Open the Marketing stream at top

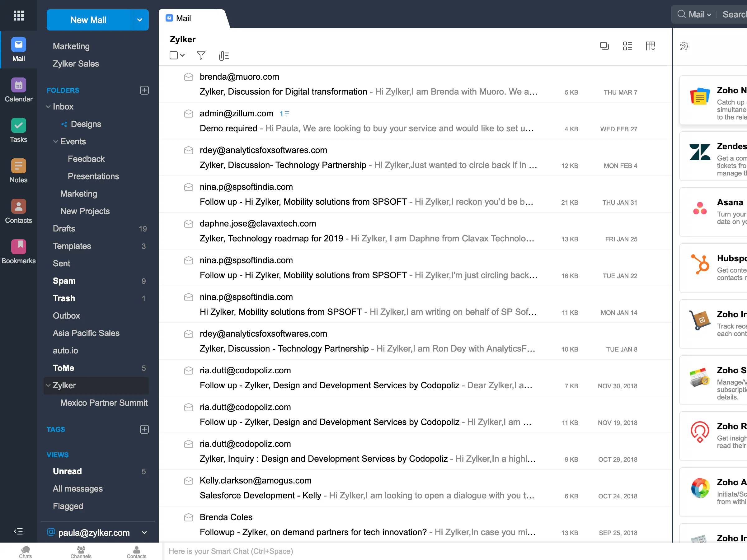71,46
